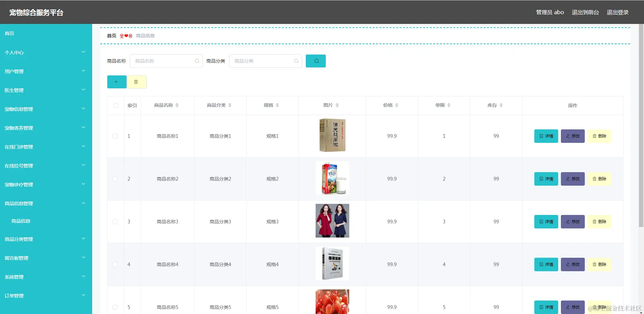Viewport: 644px width, 314px height.
Task: Check the row 3 商品名称3 checkbox
Action: click(115, 222)
